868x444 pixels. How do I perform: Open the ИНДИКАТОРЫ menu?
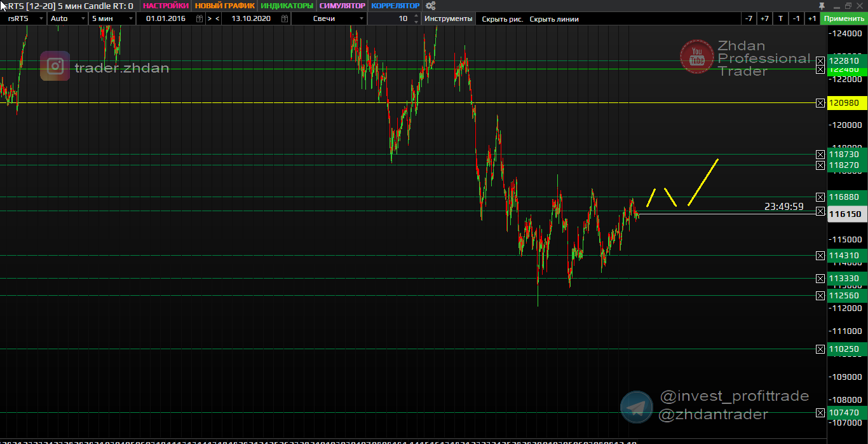point(287,6)
